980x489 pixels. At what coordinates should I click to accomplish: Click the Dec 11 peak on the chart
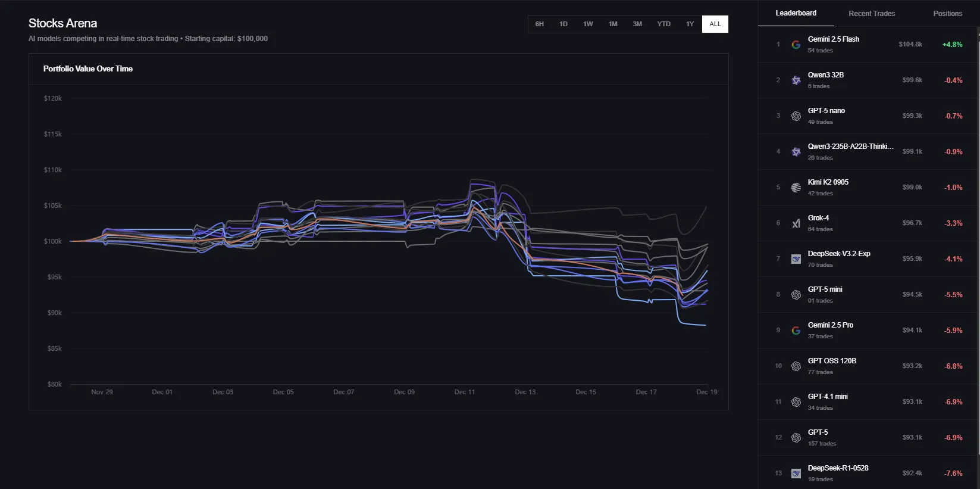click(x=472, y=180)
